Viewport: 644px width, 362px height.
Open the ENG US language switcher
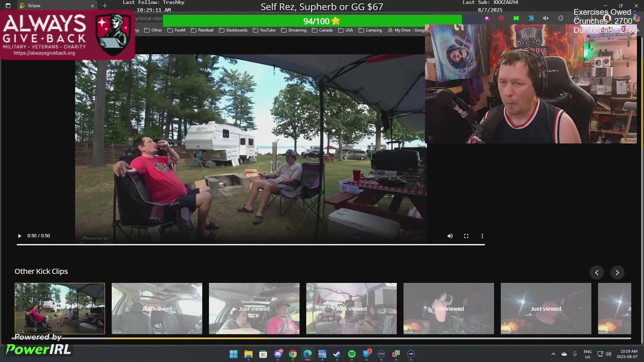click(x=588, y=354)
